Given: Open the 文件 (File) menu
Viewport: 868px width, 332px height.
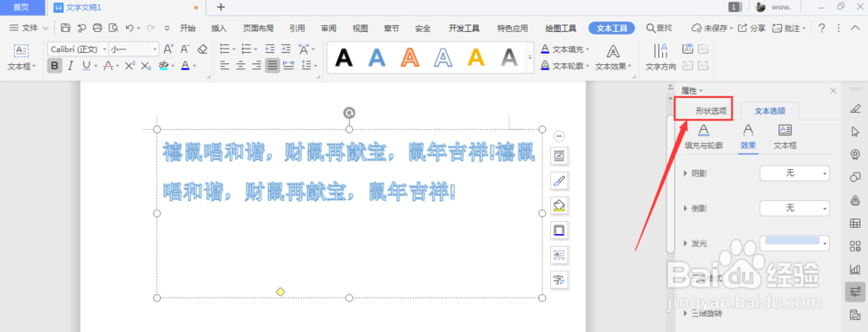Looking at the screenshot, I should [30, 28].
